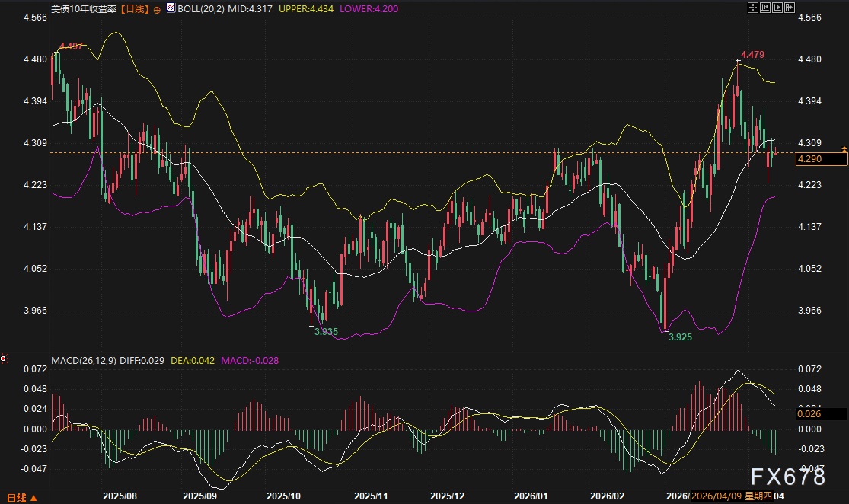Click the 3.925 low price marker
This screenshot has height=504, width=849.
tap(679, 337)
